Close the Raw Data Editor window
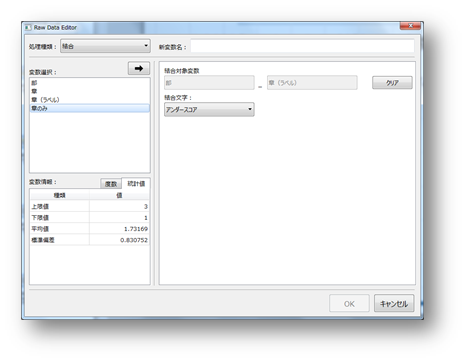Image resolution: width=466 pixels, height=362 pixels. coord(410,26)
